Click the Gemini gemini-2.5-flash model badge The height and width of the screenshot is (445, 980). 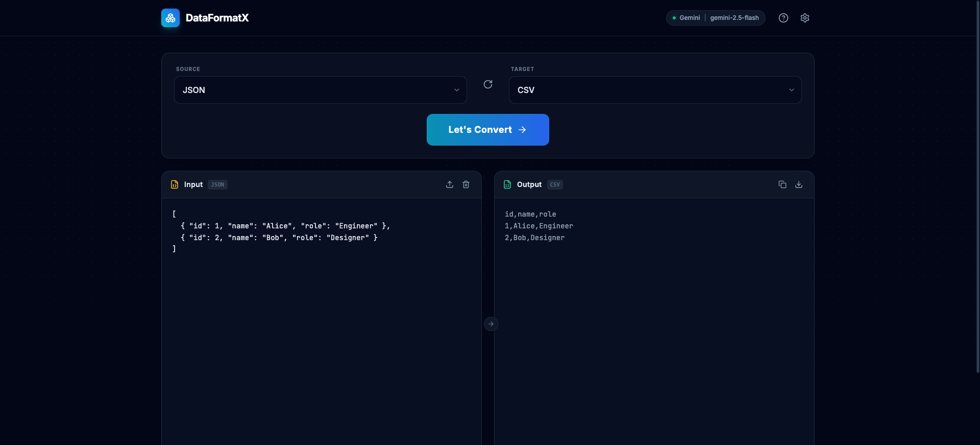click(x=716, y=18)
